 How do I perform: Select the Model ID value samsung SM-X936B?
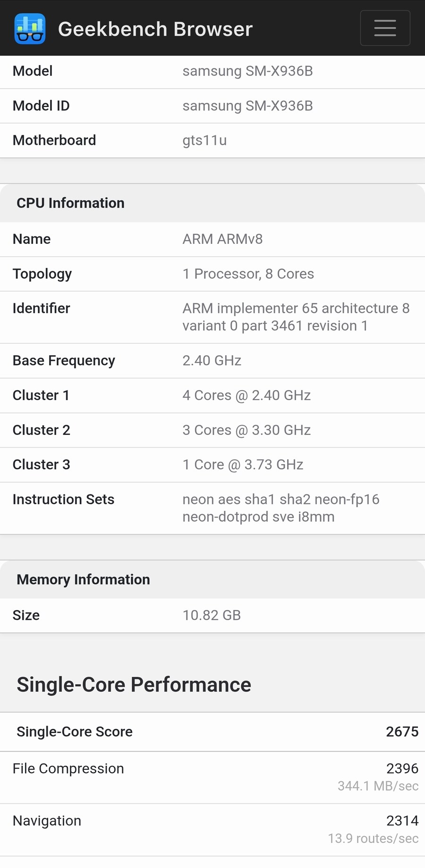coord(247,106)
